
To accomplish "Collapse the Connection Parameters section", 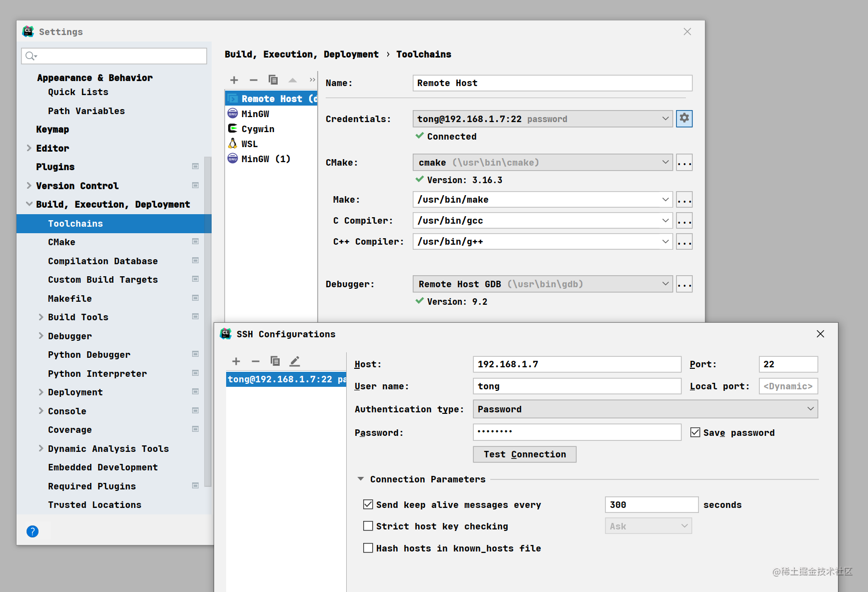I will pyautogui.click(x=361, y=479).
